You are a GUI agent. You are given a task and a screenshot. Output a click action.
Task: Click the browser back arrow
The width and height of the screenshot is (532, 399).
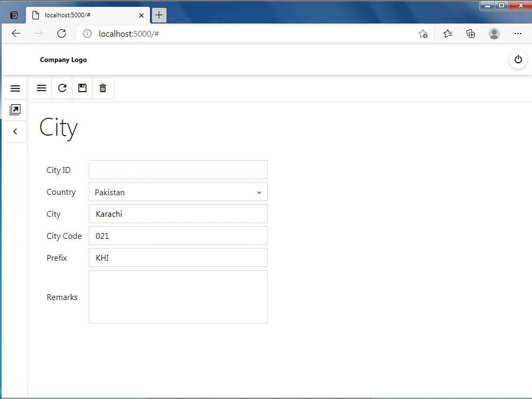coord(16,33)
